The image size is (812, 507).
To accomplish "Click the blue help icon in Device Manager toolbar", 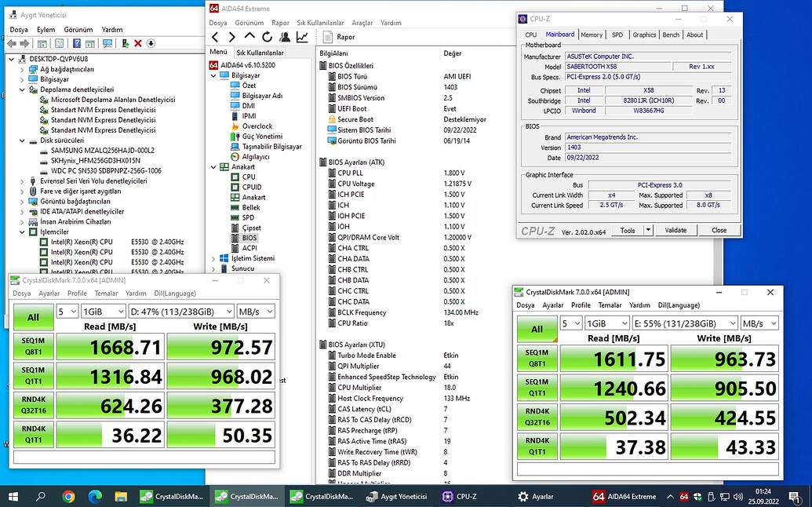I will click(77, 42).
